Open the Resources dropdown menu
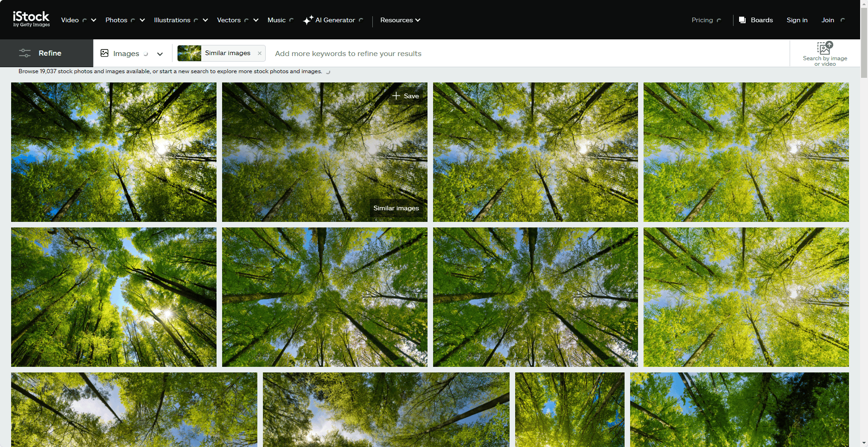 (400, 20)
